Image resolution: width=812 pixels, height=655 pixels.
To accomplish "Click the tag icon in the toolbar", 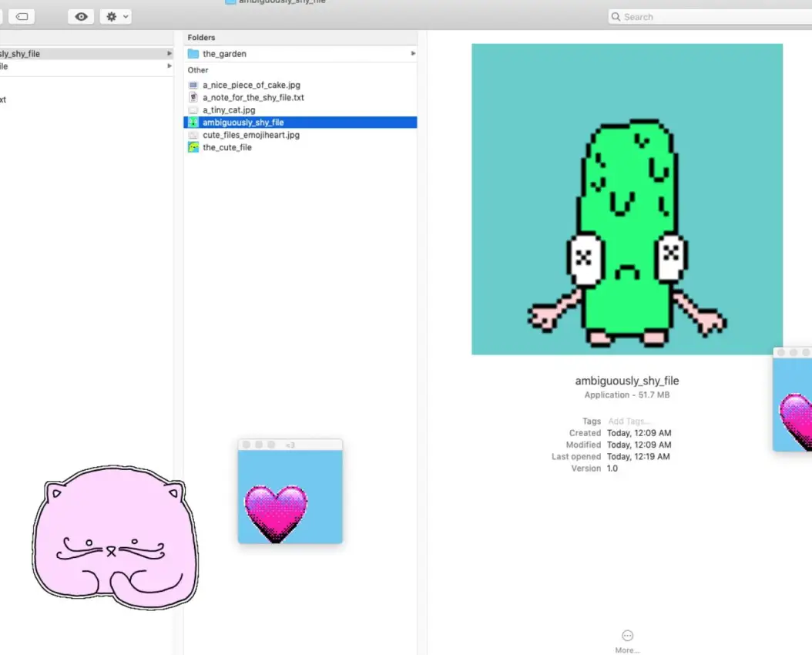I will 22,16.
